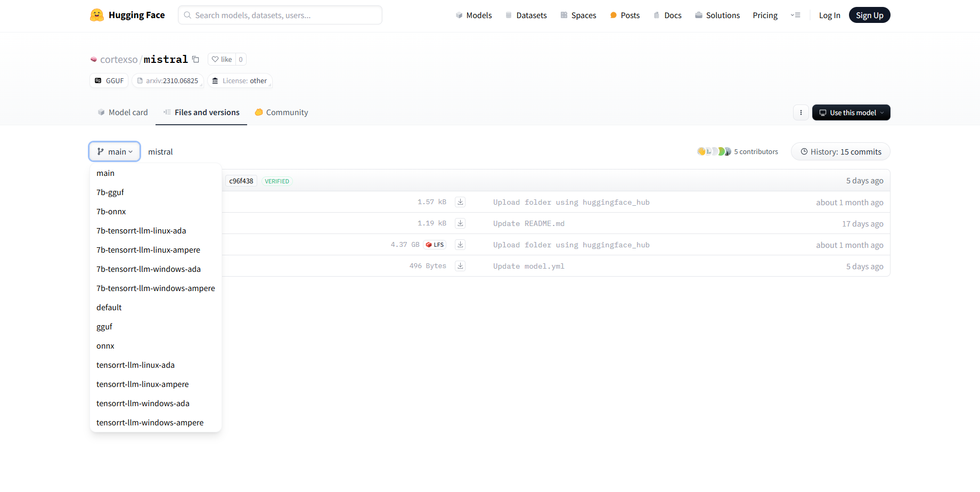The height and width of the screenshot is (492, 980).
Task: Click the Sign Up button
Action: pos(869,15)
